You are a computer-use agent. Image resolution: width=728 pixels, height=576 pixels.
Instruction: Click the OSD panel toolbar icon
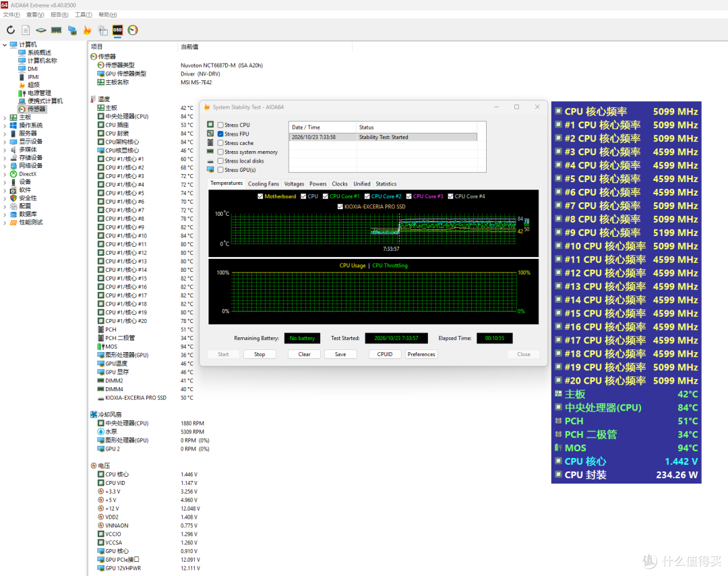[x=117, y=30]
